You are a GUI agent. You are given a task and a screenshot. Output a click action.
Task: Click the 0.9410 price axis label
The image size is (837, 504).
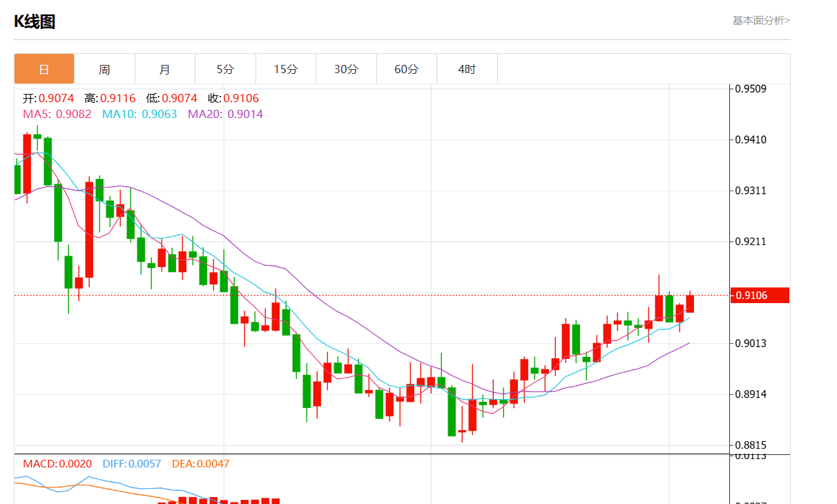coord(751,139)
